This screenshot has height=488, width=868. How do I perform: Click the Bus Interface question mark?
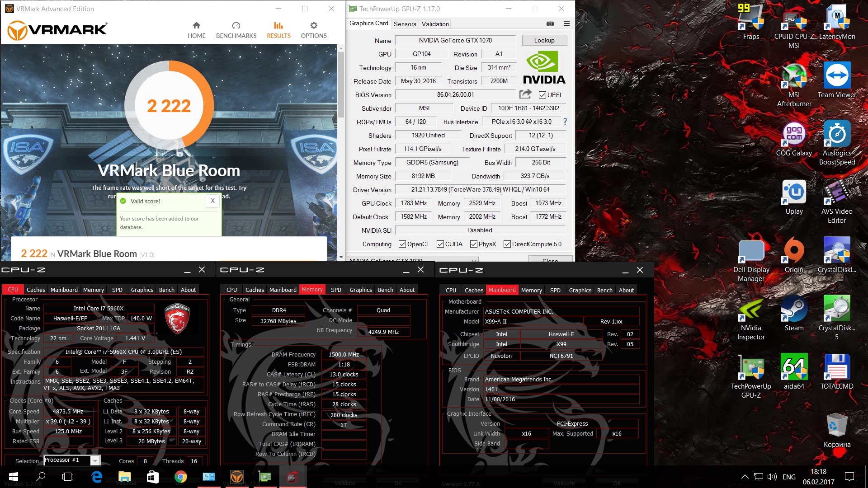tap(565, 122)
